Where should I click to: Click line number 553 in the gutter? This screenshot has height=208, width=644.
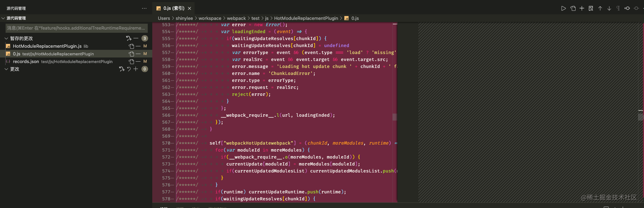pos(166,25)
